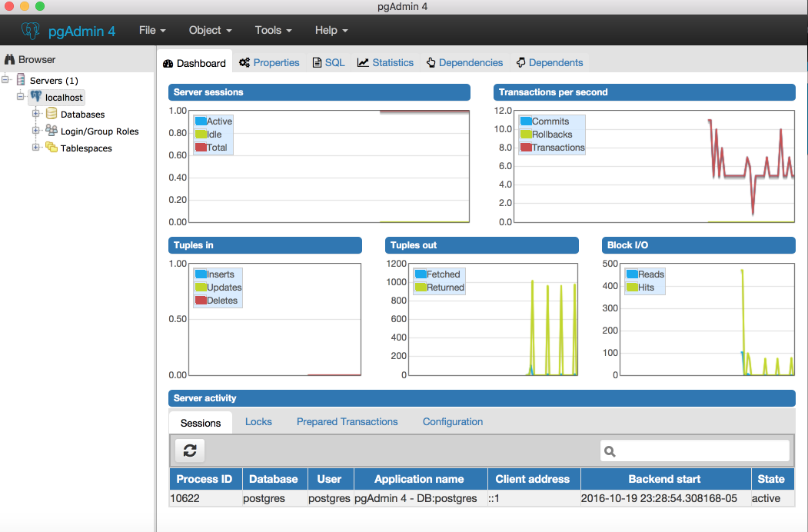Click the Dependencies tab hand icon
Image resolution: width=808 pixels, height=532 pixels.
431,62
